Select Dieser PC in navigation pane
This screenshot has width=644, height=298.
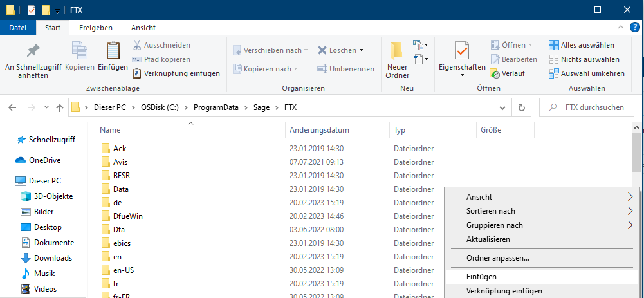click(x=38, y=181)
